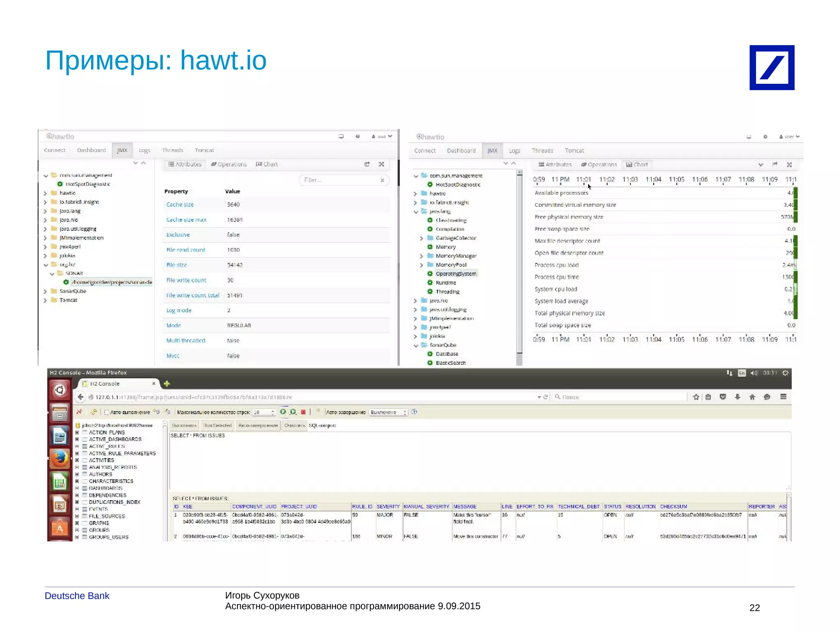Open Firefox hamburger menu
Screen dimensions: 840x632
point(783,397)
